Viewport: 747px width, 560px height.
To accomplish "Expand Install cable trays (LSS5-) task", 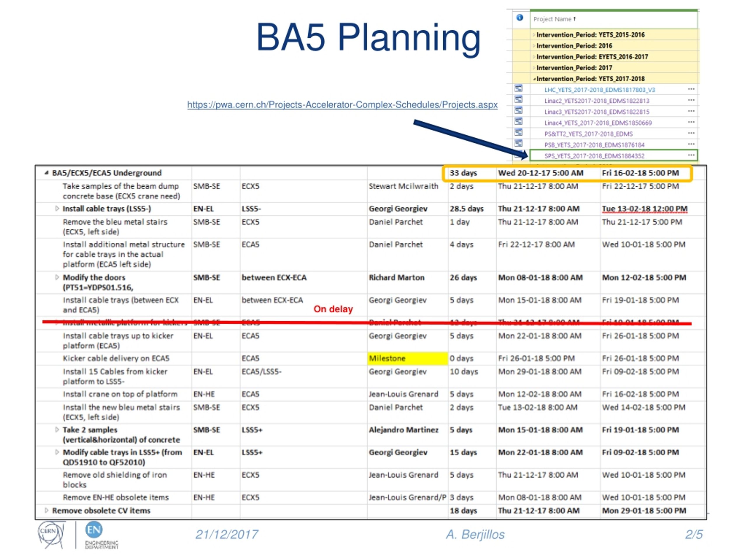I will [57, 209].
